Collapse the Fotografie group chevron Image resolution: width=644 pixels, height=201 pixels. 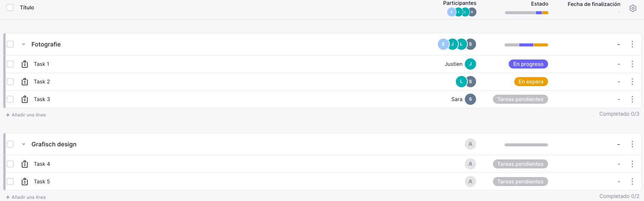pos(24,44)
